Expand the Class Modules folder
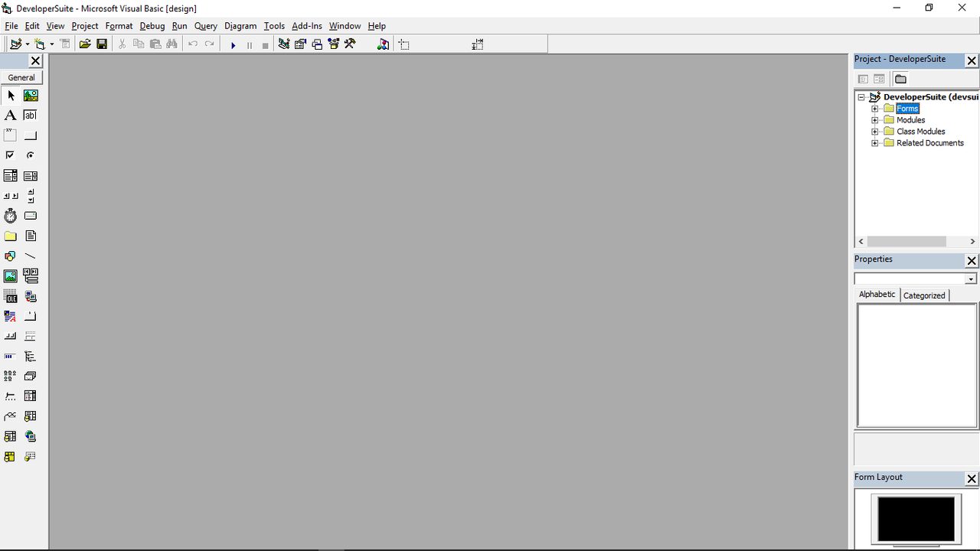 click(x=875, y=132)
